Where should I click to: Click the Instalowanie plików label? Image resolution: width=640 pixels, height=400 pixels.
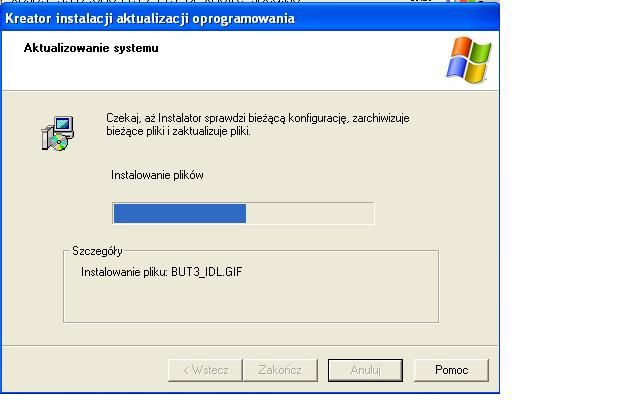click(157, 175)
